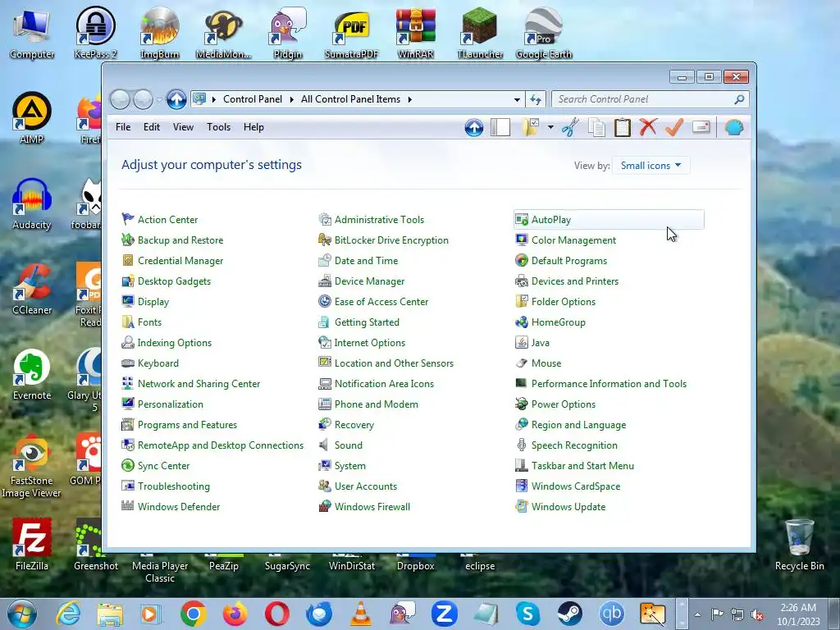Image resolution: width=840 pixels, height=630 pixels.
Task: Open Taskbar and Start Menu settings
Action: coord(582,466)
